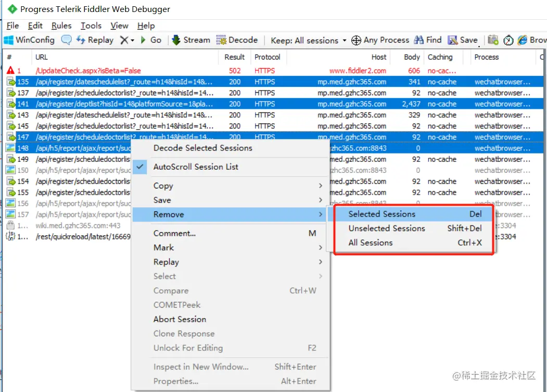Screen dimensions: 547x392
Task: Click lock icon of wiki.med.gzhc365.com:443 session
Action: tap(10, 225)
